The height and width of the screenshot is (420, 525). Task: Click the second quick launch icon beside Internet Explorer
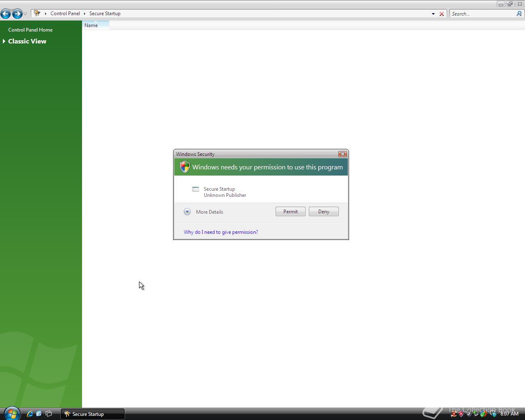pyautogui.click(x=39, y=414)
